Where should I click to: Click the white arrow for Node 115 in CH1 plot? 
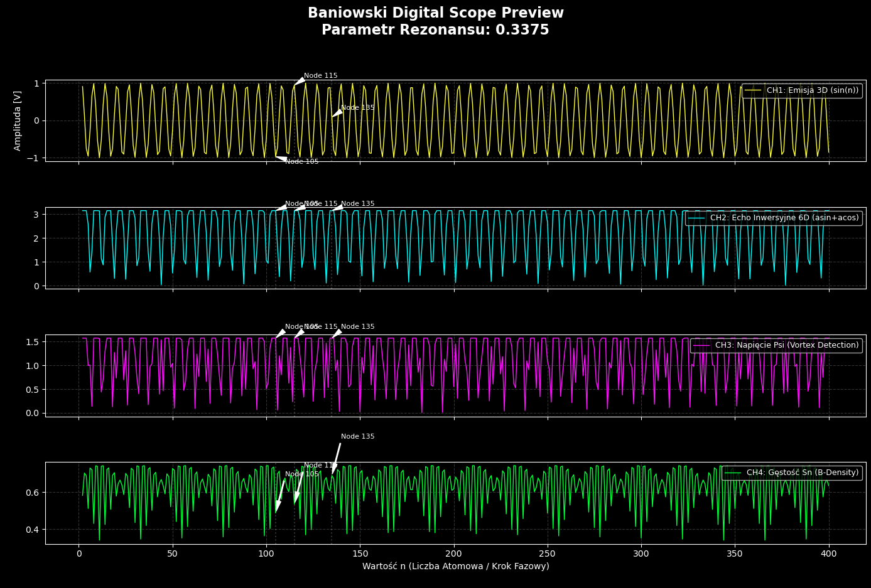point(300,81)
